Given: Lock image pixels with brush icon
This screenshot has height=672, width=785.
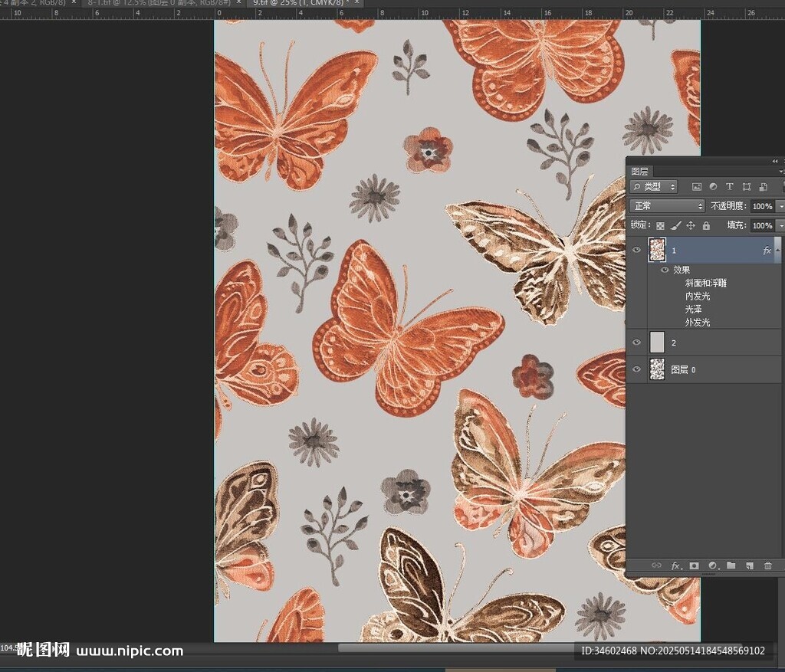Looking at the screenshot, I should [x=675, y=225].
